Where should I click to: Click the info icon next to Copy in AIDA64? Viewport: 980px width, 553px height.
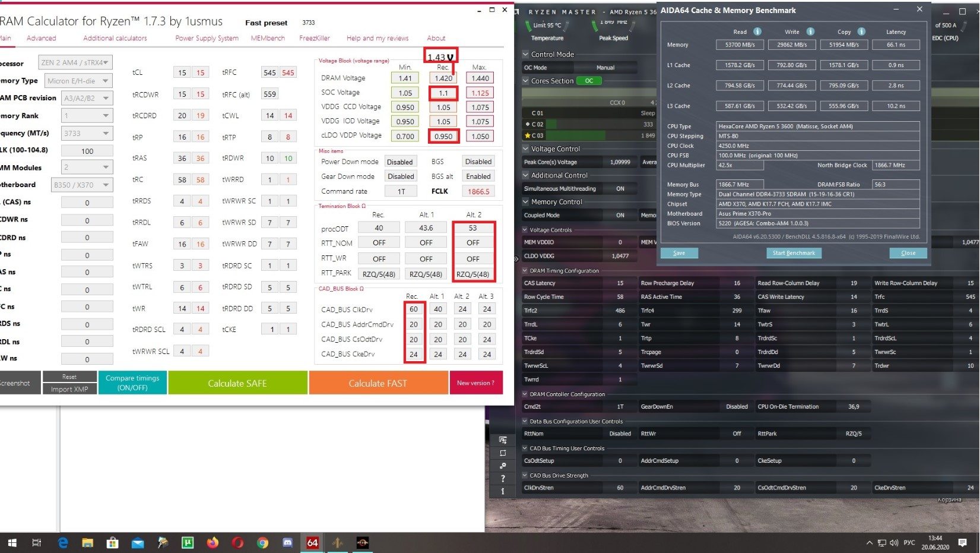pyautogui.click(x=861, y=31)
